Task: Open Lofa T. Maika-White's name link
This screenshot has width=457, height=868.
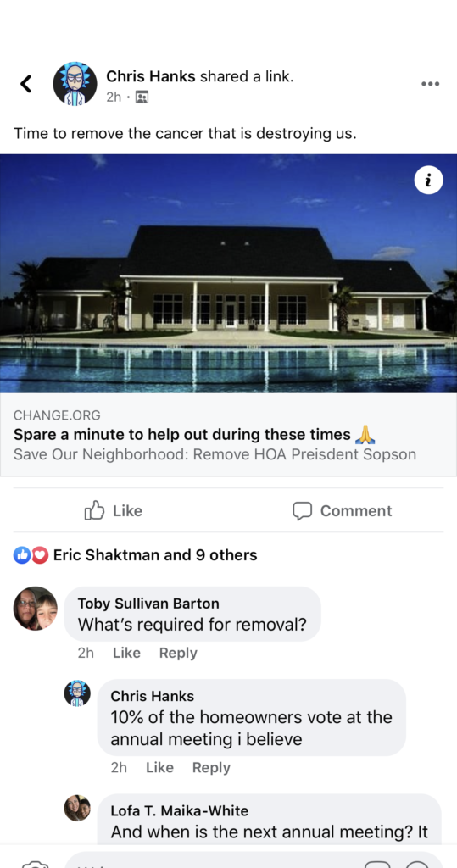Action: [180, 811]
